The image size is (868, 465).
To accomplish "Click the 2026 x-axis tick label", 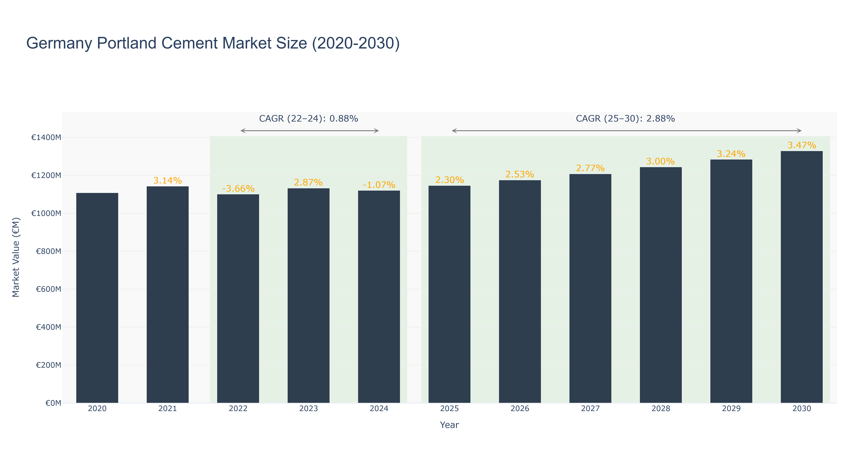I will coord(520,409).
